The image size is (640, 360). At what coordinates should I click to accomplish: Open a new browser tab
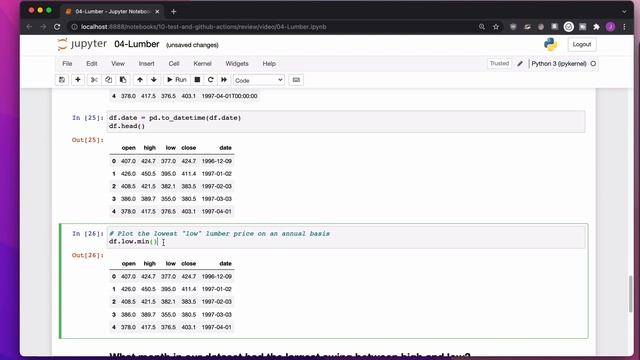tap(173, 11)
